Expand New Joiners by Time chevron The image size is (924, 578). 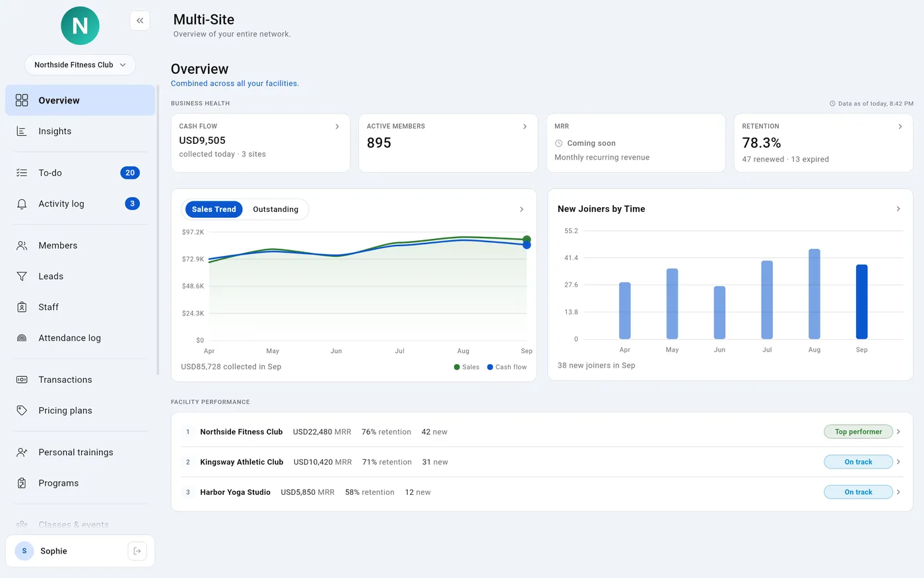[898, 209]
